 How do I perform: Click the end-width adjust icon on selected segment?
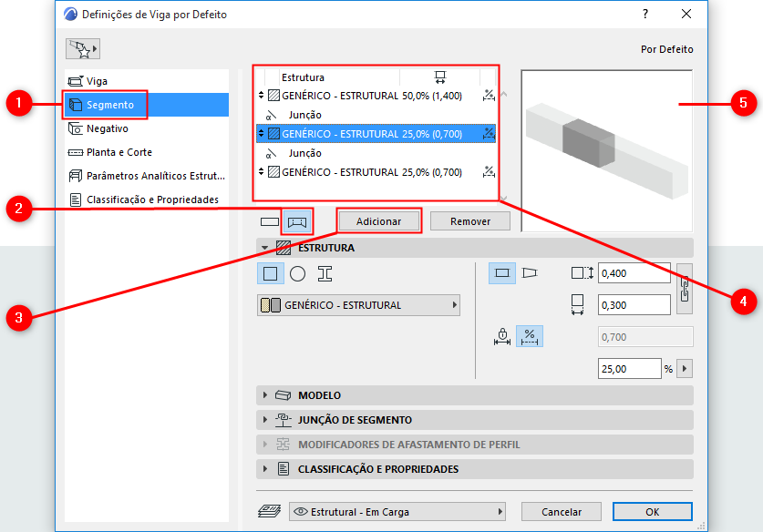[x=488, y=133]
